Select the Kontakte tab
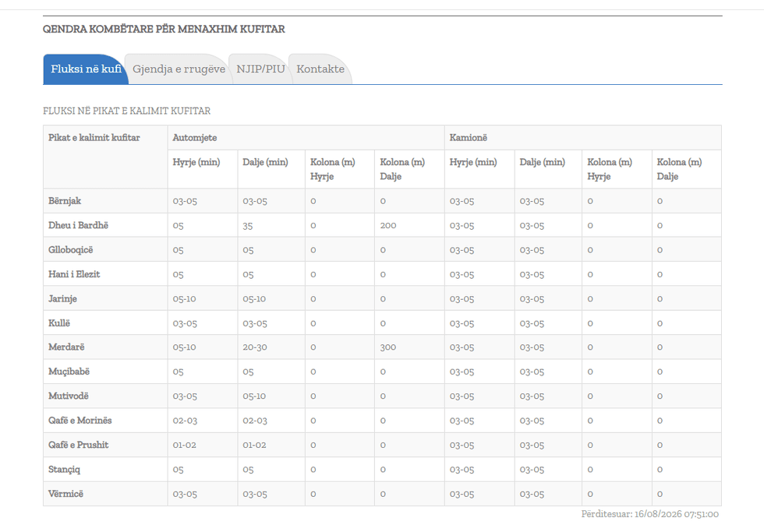 pos(320,69)
